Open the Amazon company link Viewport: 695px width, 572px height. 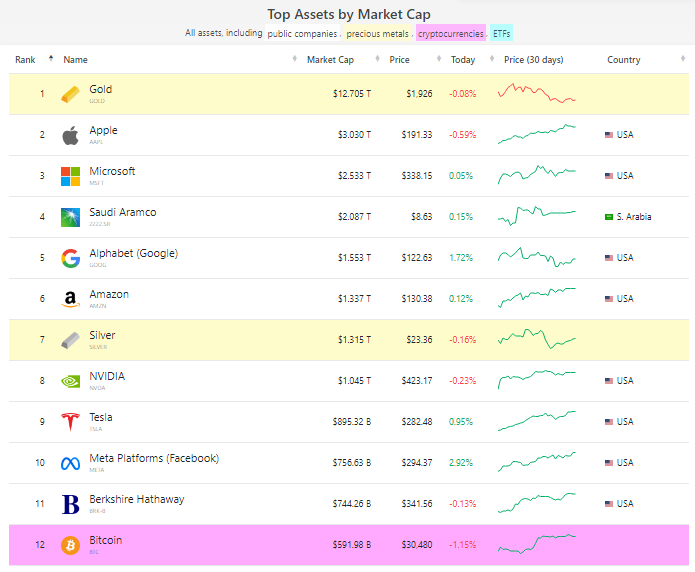click(x=109, y=294)
